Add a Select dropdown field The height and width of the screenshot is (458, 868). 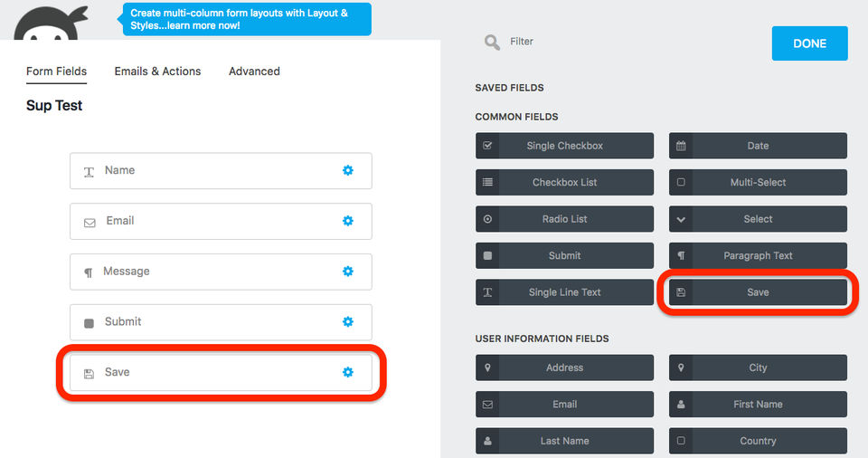758,219
